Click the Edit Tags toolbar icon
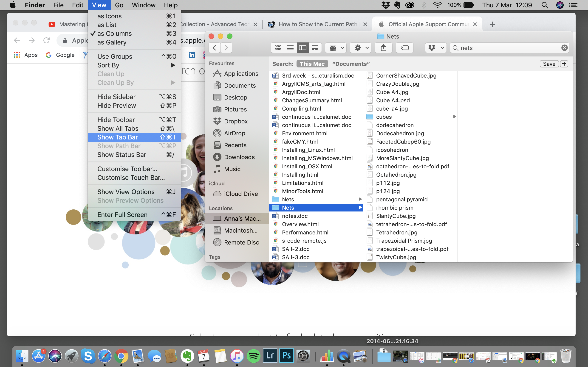This screenshot has width=588, height=367. point(404,48)
